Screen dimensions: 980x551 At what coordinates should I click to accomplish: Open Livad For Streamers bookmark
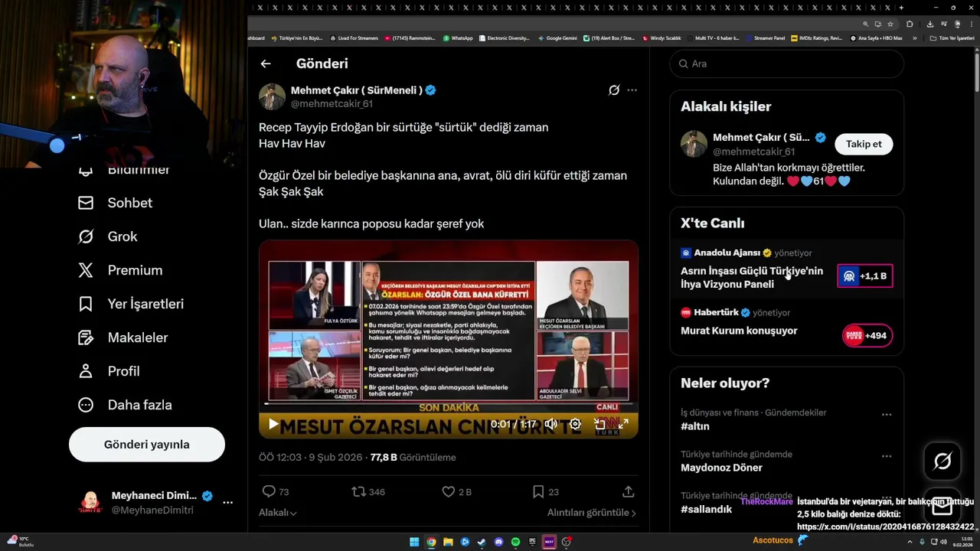(x=354, y=38)
